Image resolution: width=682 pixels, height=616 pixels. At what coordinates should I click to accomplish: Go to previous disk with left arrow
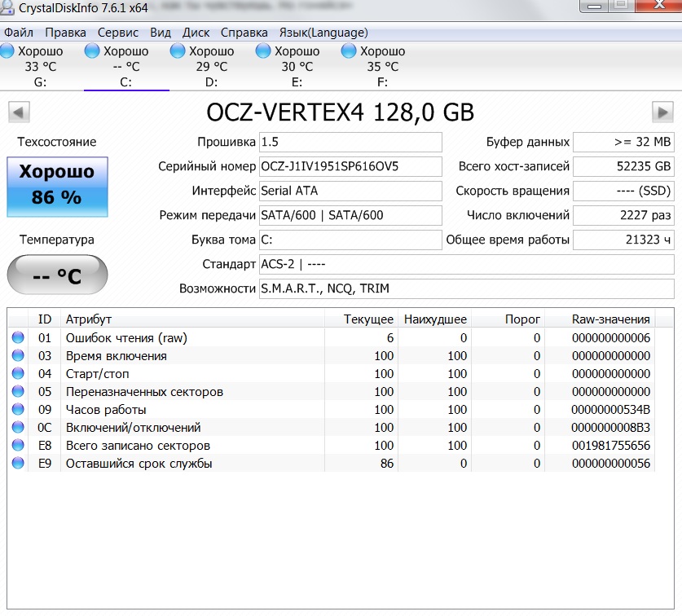[x=19, y=112]
